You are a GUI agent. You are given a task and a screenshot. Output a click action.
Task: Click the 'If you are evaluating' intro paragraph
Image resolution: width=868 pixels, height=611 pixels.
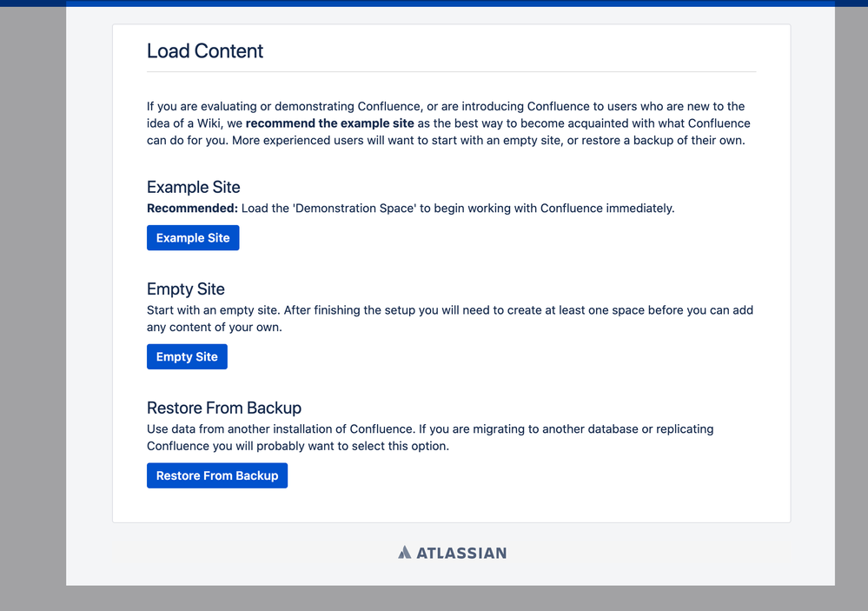pos(448,123)
